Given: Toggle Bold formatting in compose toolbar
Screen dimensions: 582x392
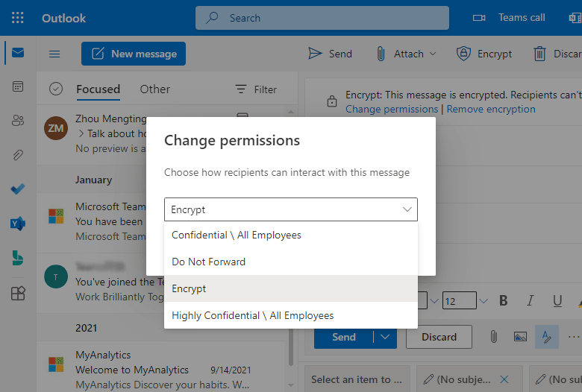Looking at the screenshot, I should point(503,301).
